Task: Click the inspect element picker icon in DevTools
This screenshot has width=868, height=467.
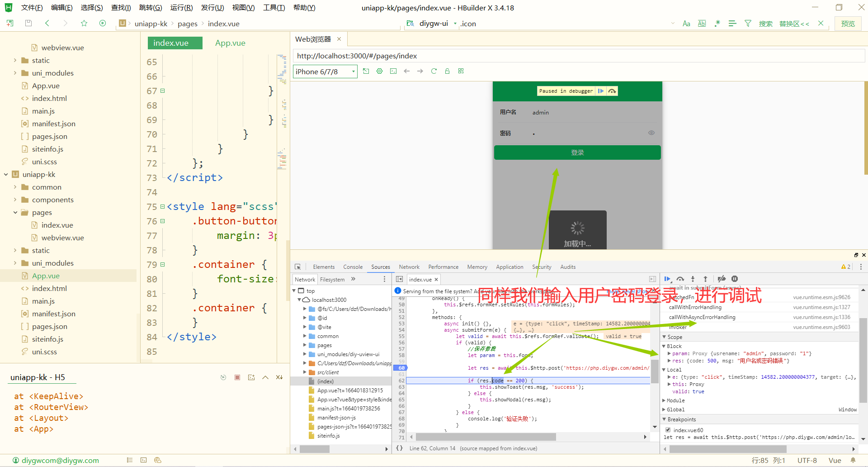Action: (297, 267)
